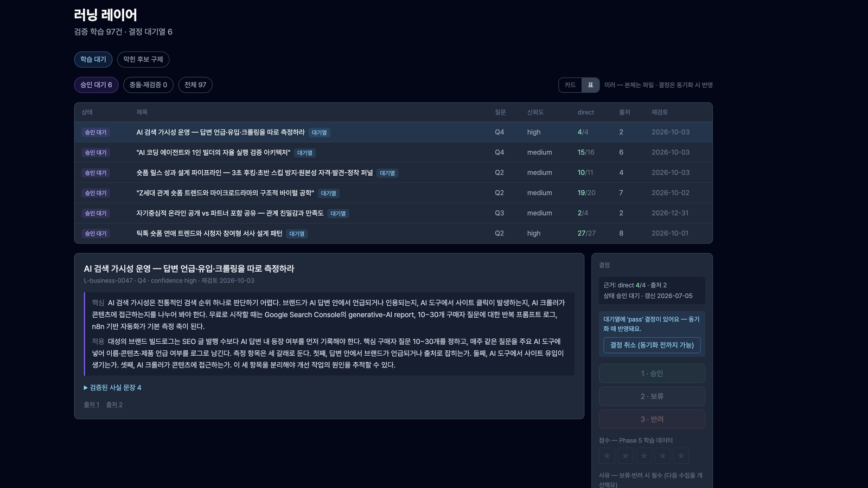The image size is (868, 488).
Task: Select the first rating star
Action: coord(607,455)
